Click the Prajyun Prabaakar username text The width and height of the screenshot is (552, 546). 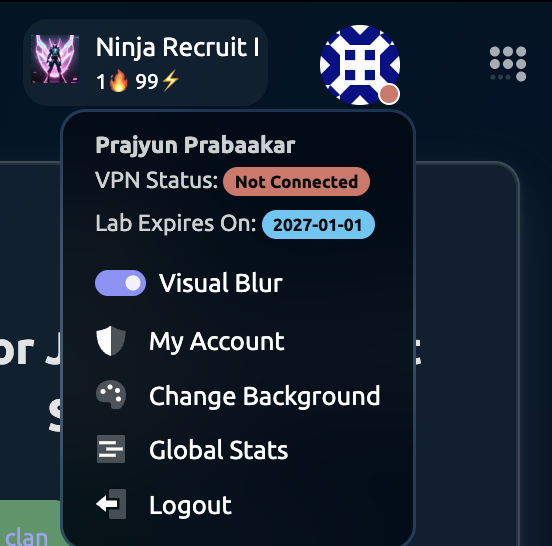click(195, 145)
